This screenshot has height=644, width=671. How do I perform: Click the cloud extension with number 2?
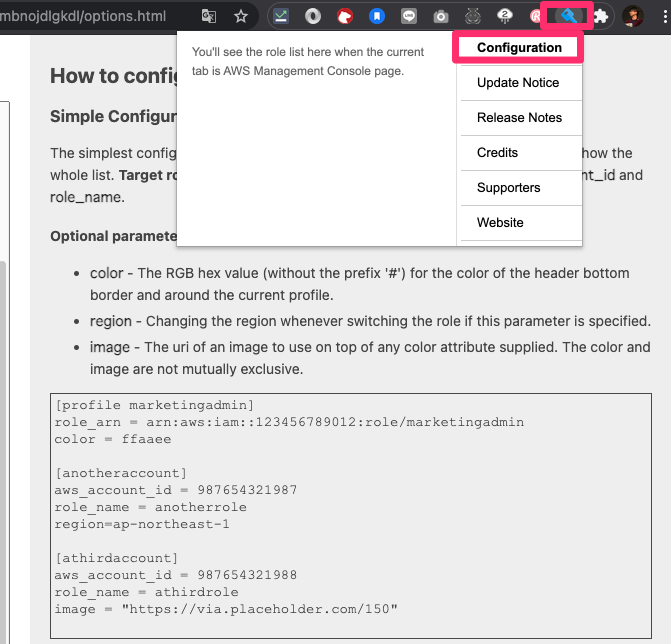pos(505,16)
